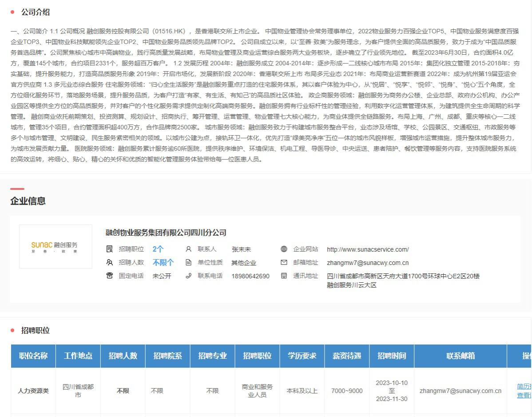Open the sunacservice.com company website link
This screenshot has width=532, height=417.
(368, 249)
